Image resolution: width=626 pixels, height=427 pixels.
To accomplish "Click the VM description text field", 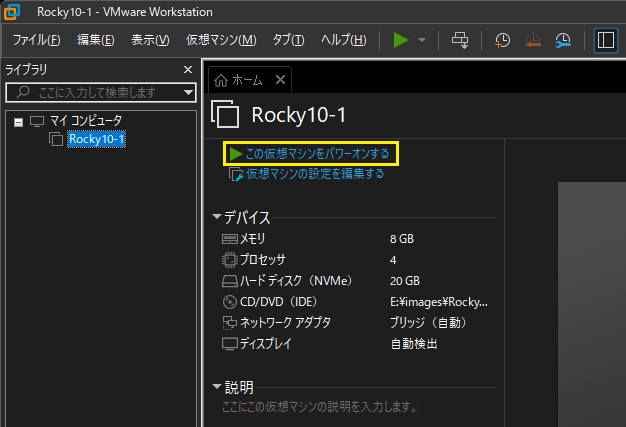I will click(x=319, y=407).
